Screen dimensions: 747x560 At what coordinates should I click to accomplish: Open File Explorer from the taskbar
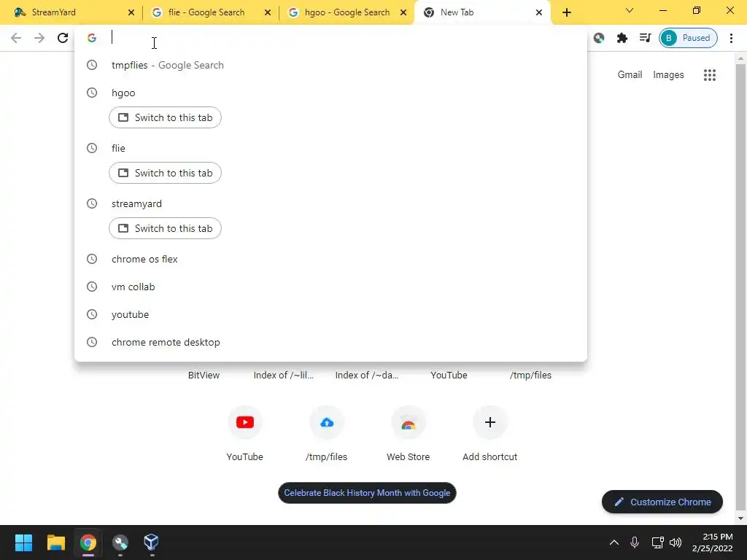(55, 542)
